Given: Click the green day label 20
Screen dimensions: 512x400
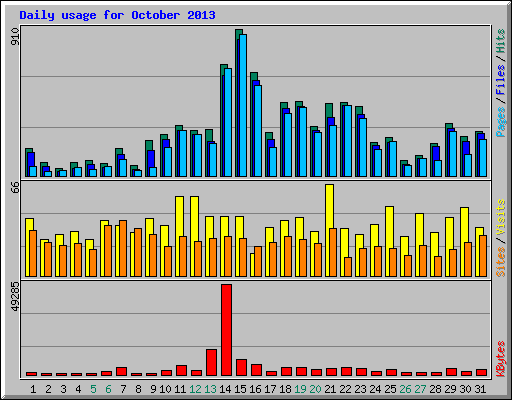Looking at the screenshot, I should pyautogui.click(x=315, y=389).
